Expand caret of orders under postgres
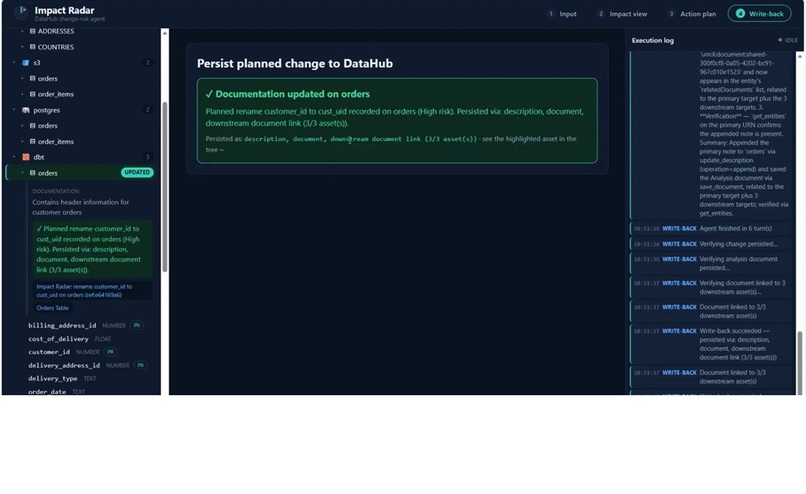 [x=23, y=126]
